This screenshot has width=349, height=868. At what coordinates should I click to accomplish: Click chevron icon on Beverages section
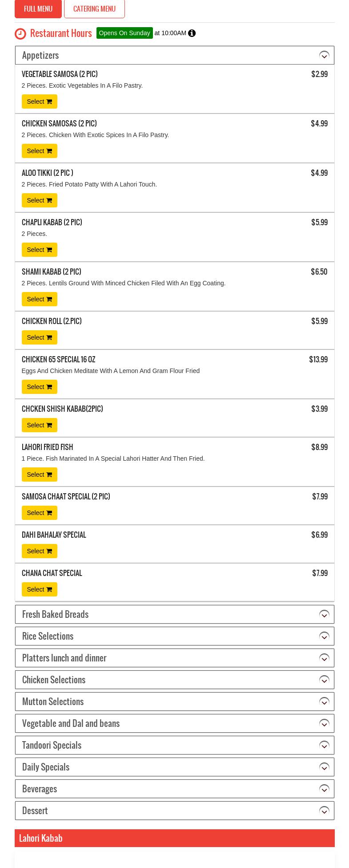(324, 789)
